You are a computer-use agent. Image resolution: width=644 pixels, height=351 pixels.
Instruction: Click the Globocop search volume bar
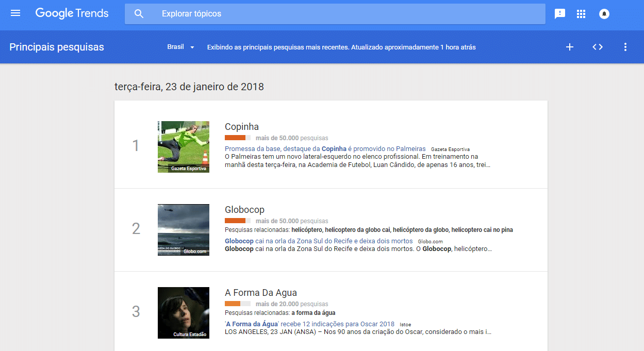pos(238,221)
